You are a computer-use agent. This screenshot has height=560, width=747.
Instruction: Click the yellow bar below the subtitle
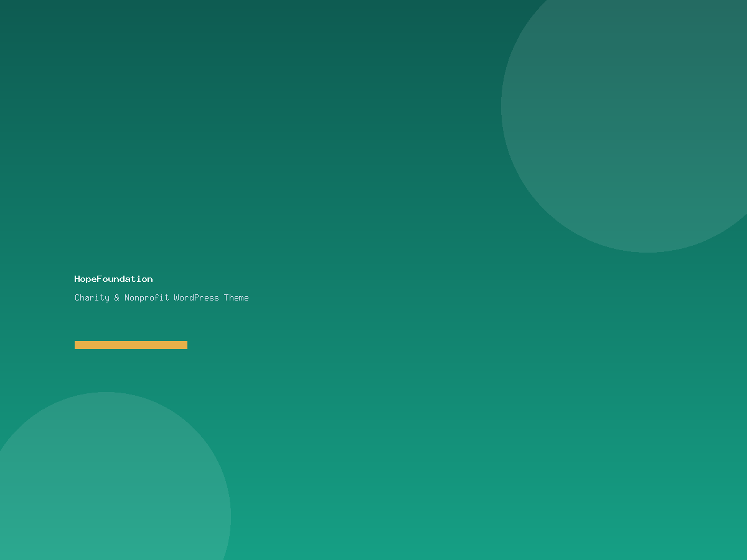(x=131, y=345)
